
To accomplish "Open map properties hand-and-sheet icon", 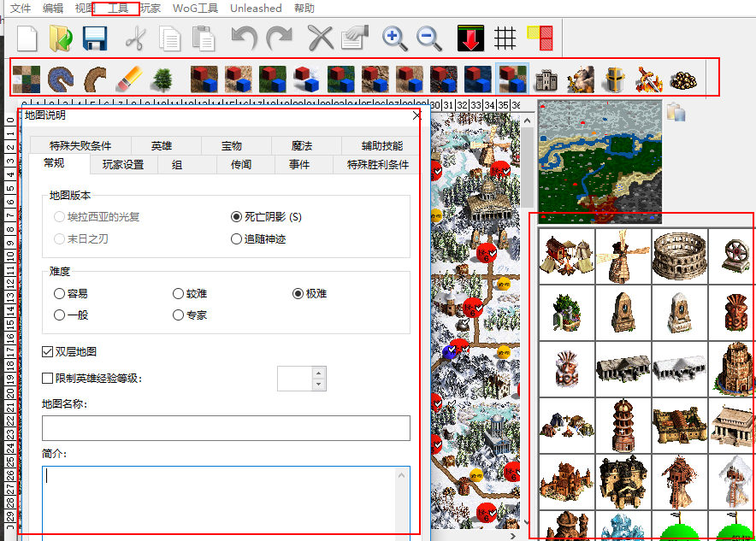I will tap(355, 38).
